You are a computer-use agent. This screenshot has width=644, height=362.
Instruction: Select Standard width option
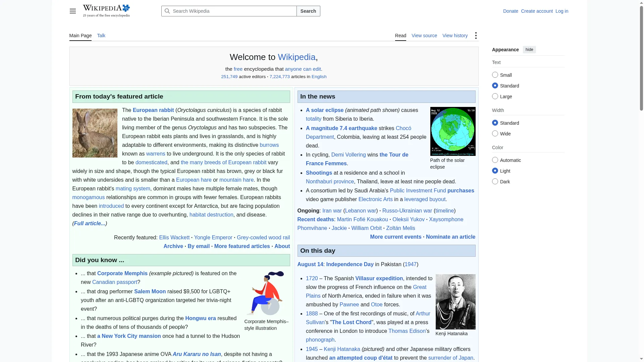(495, 123)
